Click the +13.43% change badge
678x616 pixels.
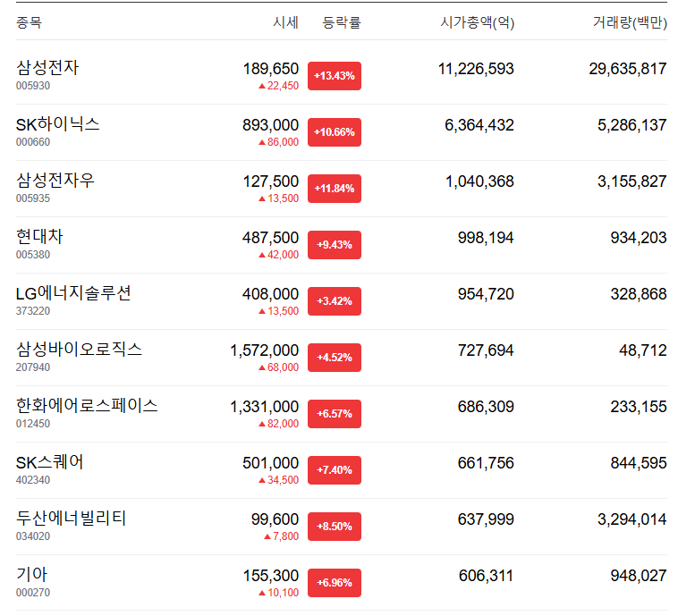point(335,76)
